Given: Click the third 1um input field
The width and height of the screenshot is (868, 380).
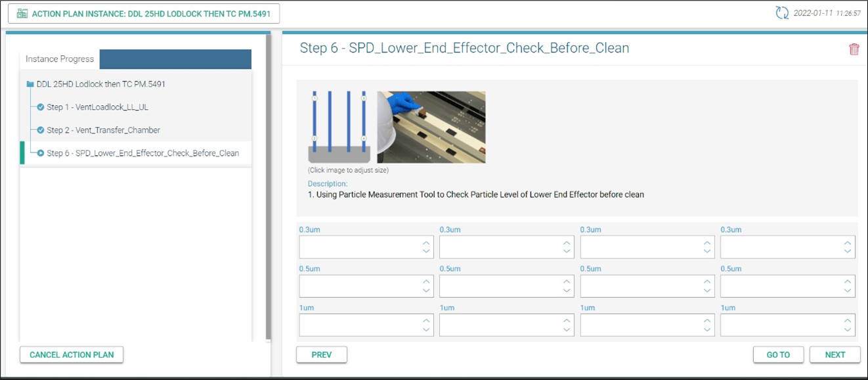Looking at the screenshot, I should 647,325.
